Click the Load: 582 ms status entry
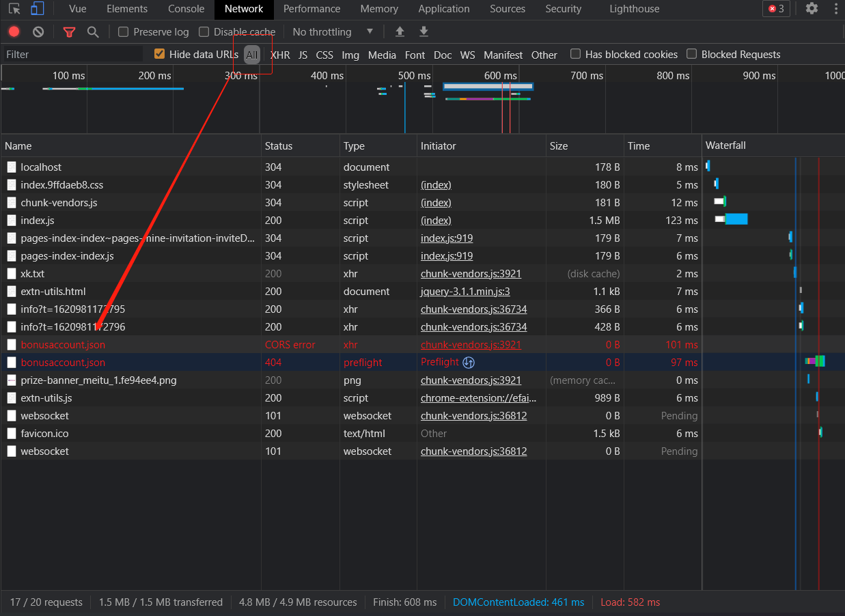 click(630, 602)
